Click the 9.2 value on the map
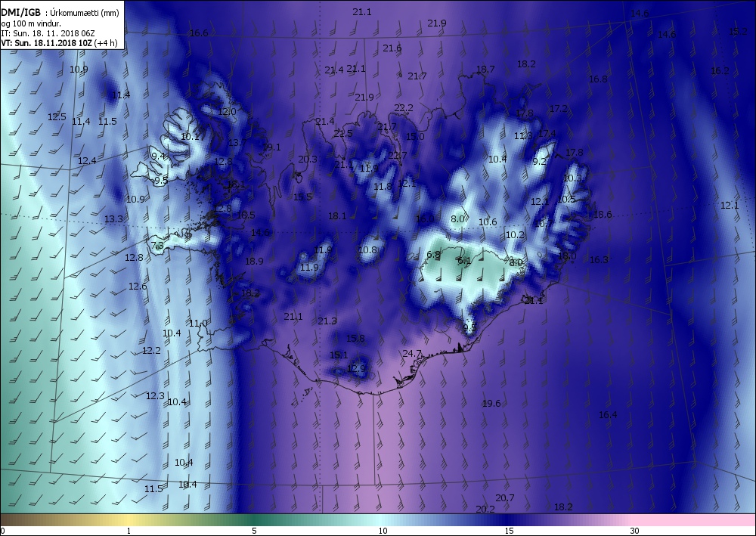Viewport: 756px width, 536px height. pyautogui.click(x=539, y=162)
